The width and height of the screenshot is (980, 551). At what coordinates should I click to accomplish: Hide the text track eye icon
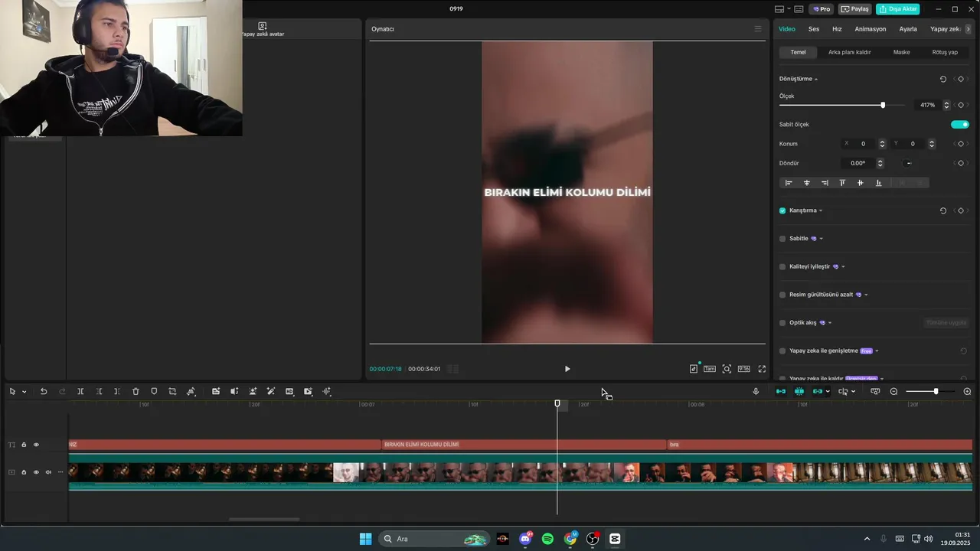36,445
